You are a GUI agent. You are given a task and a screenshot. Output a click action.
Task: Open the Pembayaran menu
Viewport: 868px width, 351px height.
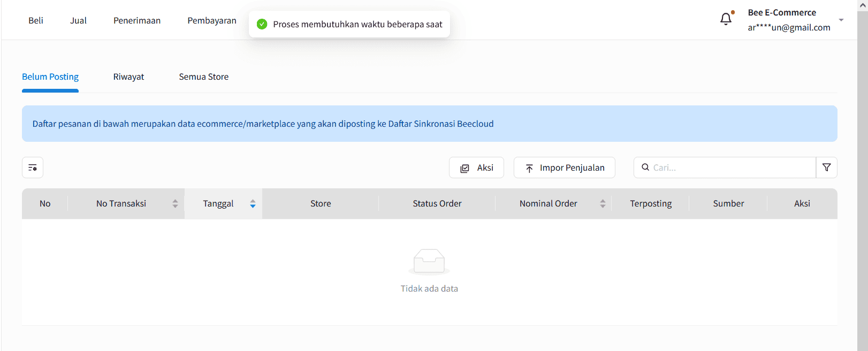click(211, 20)
